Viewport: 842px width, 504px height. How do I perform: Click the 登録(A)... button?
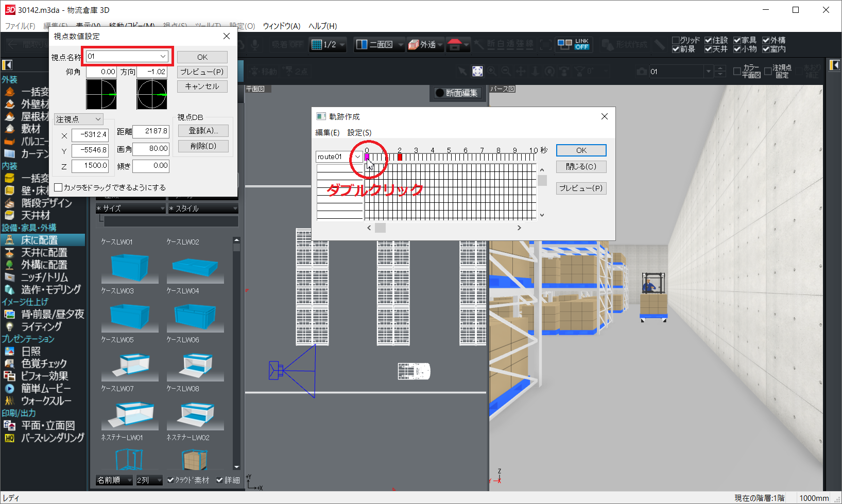(x=203, y=131)
